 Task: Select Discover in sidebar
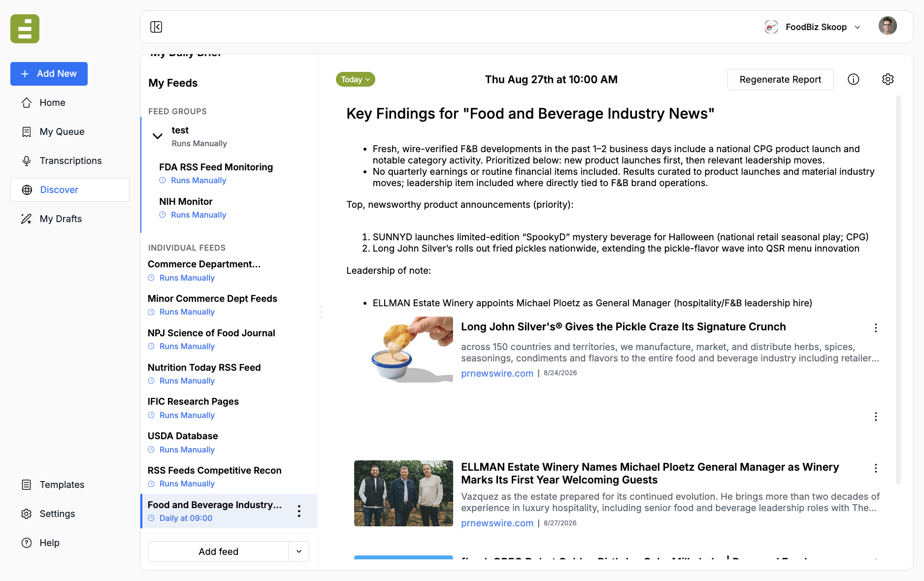70,190
